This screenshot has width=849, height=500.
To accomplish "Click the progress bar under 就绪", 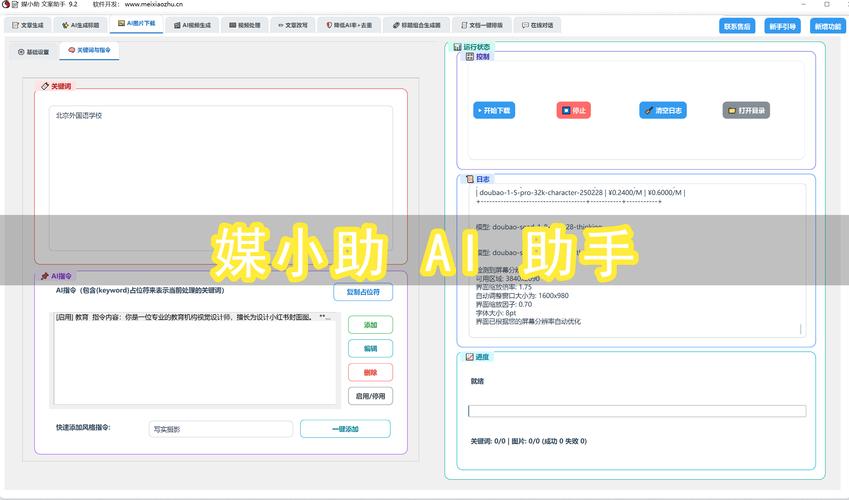I will coord(637,411).
